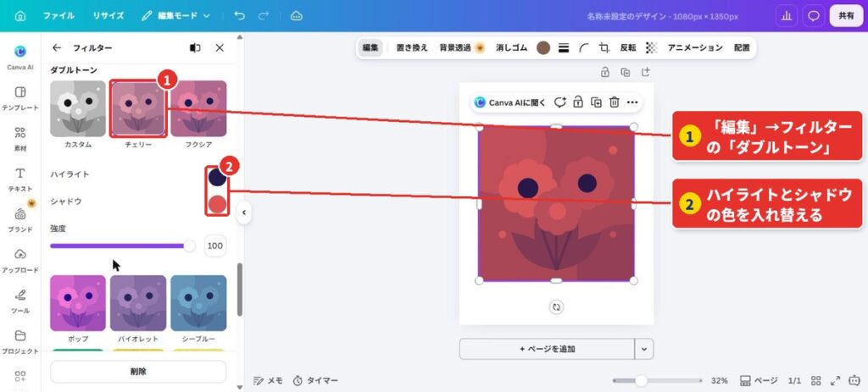Click the 削除 button
Screen dimensions: 868x392
tap(138, 372)
